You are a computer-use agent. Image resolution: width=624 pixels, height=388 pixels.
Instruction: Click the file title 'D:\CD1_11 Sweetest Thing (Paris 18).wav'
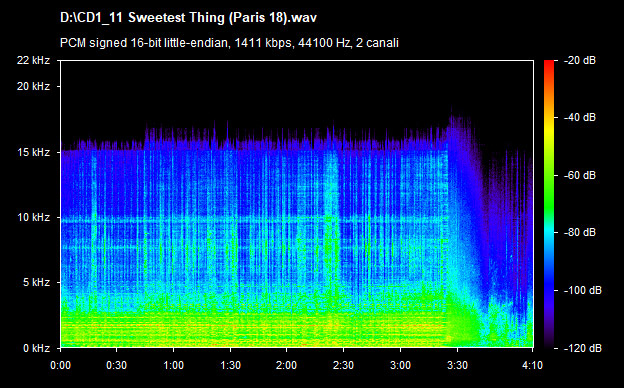[188, 18]
